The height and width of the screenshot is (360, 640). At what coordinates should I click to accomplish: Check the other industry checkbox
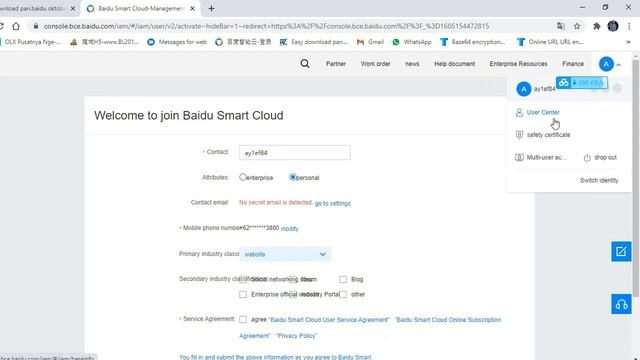[343, 295]
